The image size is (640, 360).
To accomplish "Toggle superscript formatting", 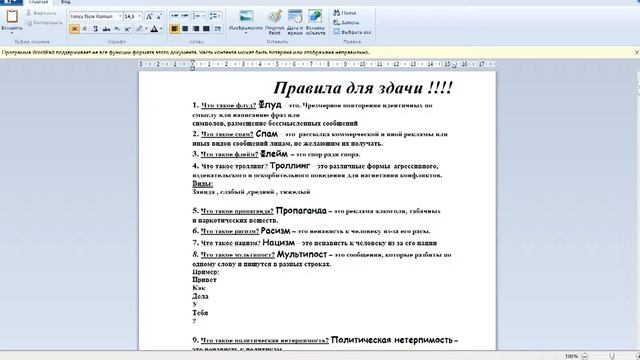I will tap(128, 29).
